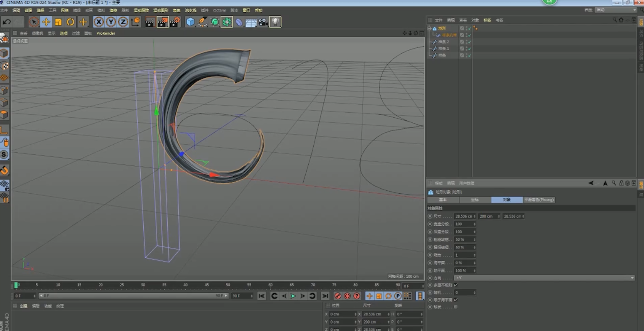The width and height of the screenshot is (644, 331).
Task: Click the position X 0 cm field
Action: click(x=343, y=314)
